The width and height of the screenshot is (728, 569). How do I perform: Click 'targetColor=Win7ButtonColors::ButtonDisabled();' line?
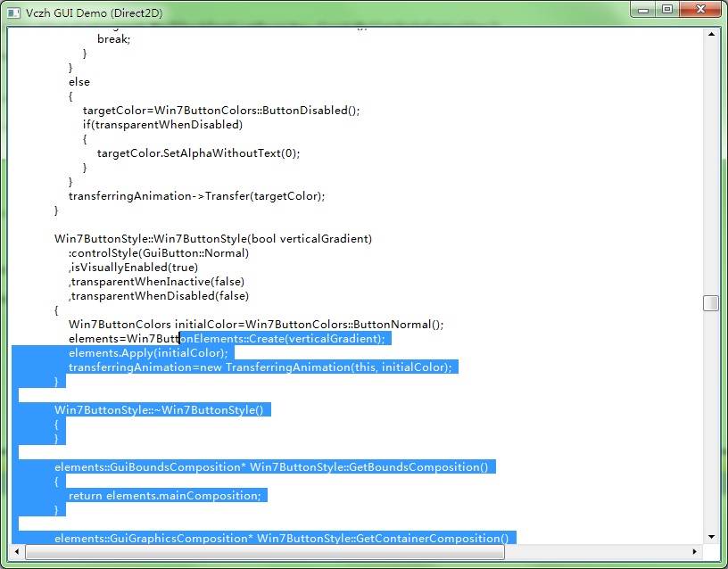click(x=221, y=111)
